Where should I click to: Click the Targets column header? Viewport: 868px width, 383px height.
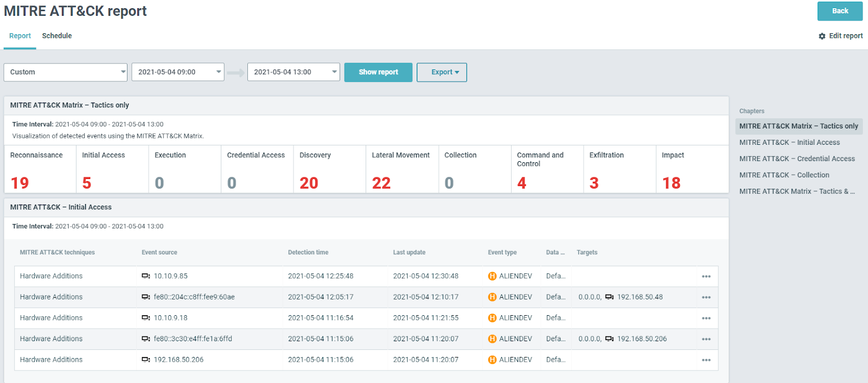pos(587,252)
